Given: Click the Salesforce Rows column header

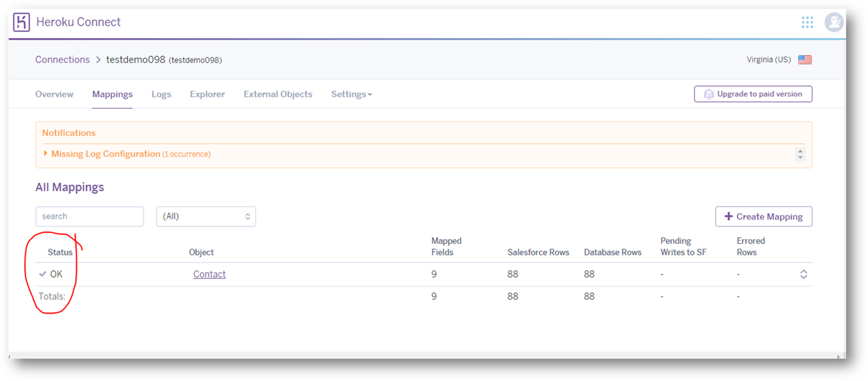Looking at the screenshot, I should pyautogui.click(x=538, y=252).
